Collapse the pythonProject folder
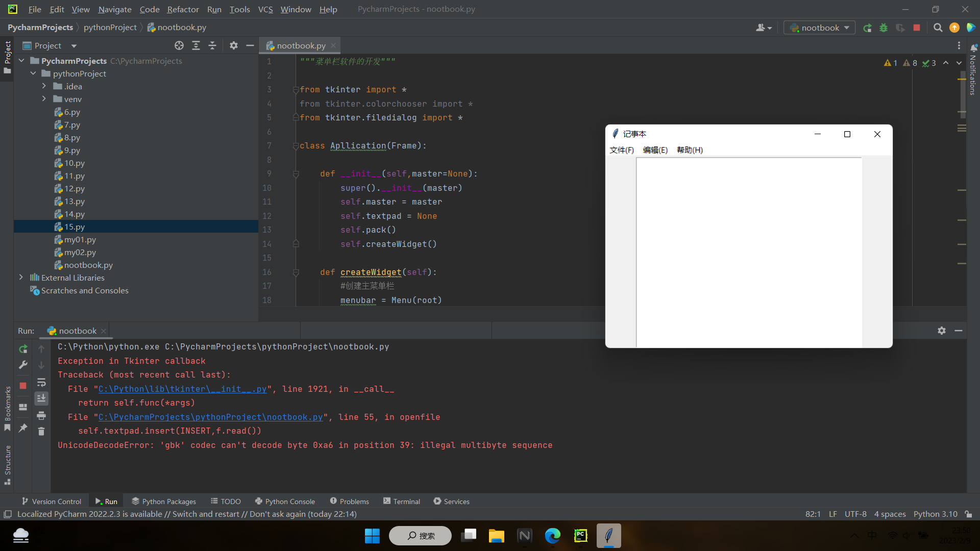980x551 pixels. click(33, 73)
